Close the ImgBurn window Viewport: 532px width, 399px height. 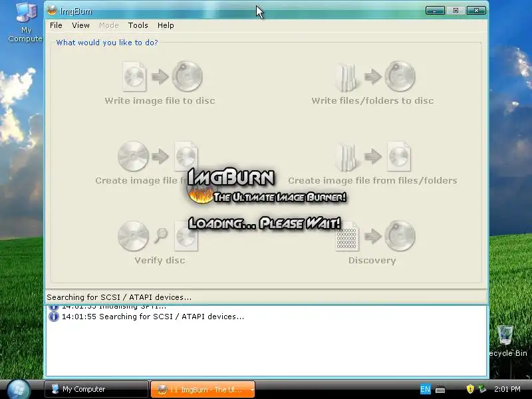pos(476,11)
